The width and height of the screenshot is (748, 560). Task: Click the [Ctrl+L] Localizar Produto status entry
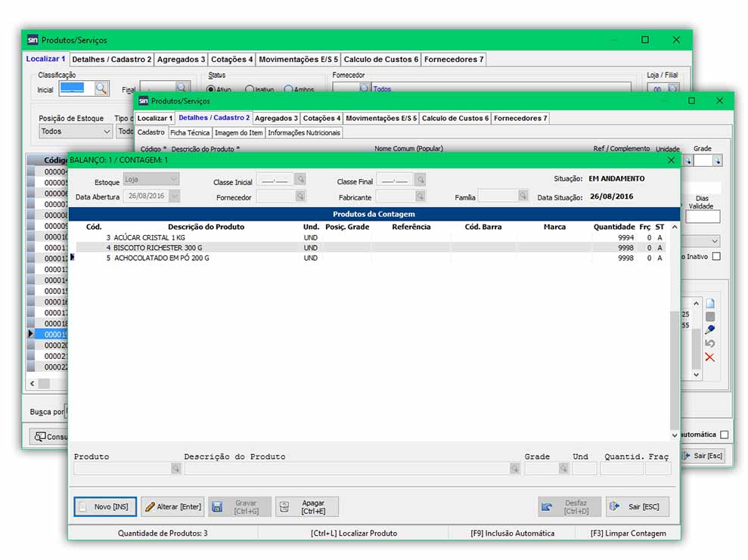354,534
